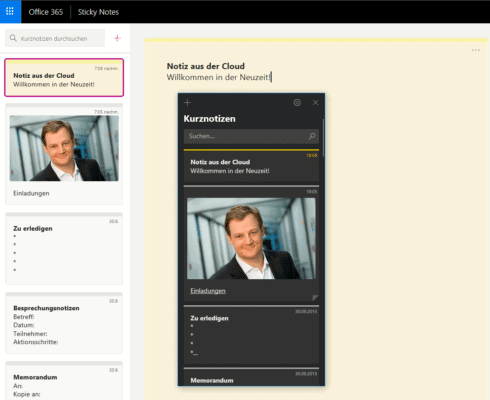Click the folded corner icon of the Einladungen note
Screen dimensions: 490x400
(x=315, y=298)
